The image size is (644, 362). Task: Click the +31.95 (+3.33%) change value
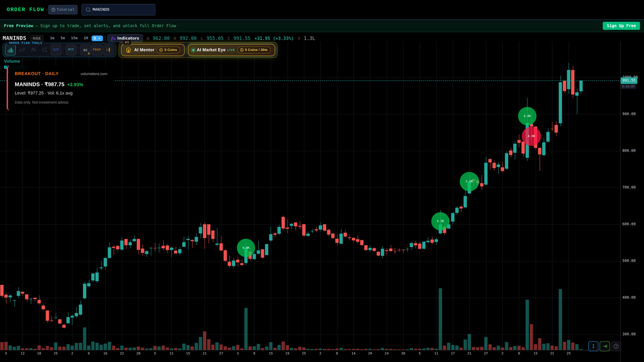tap(274, 38)
